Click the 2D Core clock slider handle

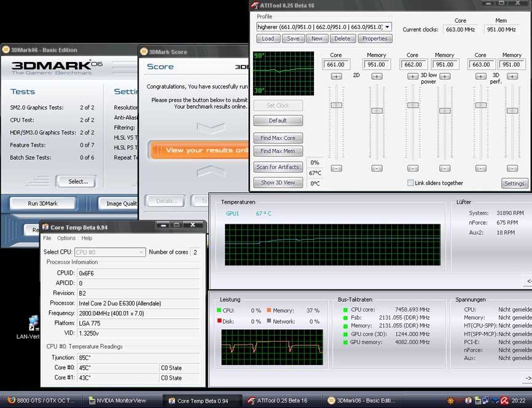[x=336, y=105]
